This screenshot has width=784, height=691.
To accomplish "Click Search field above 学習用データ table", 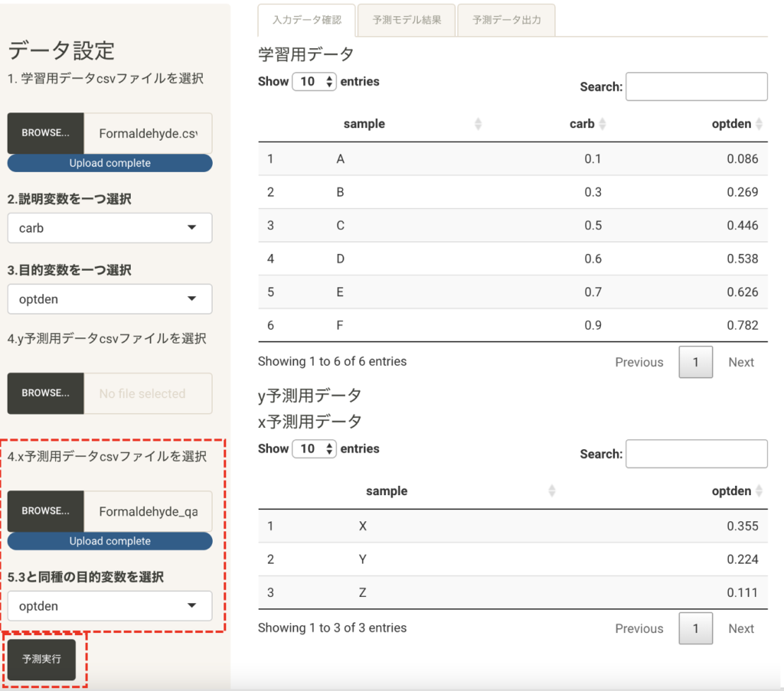I will pos(696,86).
